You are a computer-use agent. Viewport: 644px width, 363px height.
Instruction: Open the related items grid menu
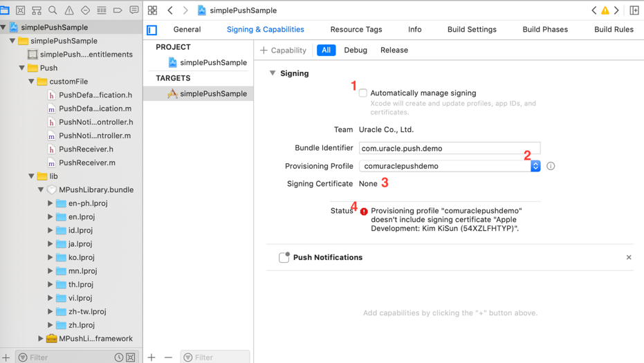[x=152, y=10]
